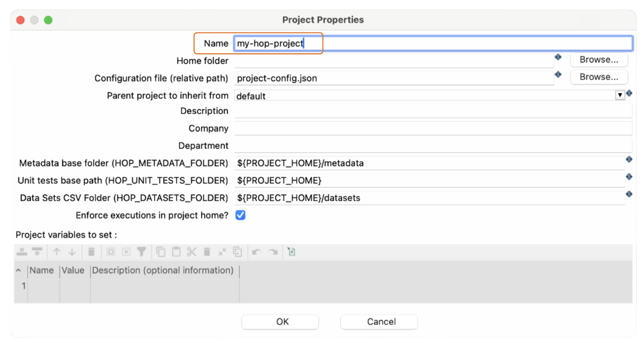The image size is (644, 343).
Task: Click Browse button for Configuration file
Action: (598, 77)
